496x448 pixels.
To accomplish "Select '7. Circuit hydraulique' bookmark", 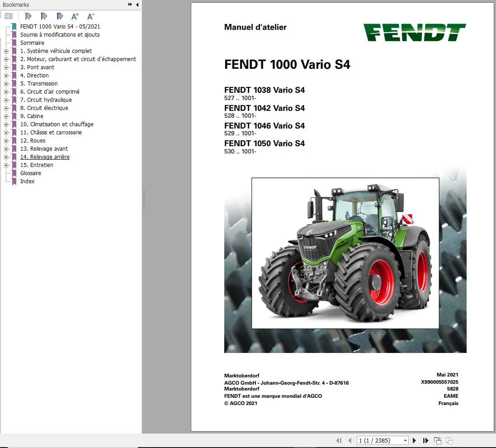I will coord(46,100).
